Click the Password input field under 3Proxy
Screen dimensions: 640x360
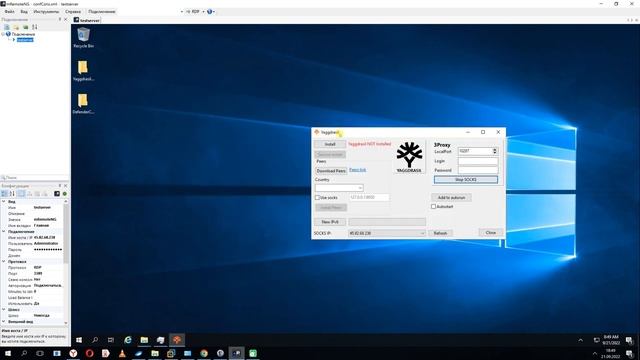478,170
